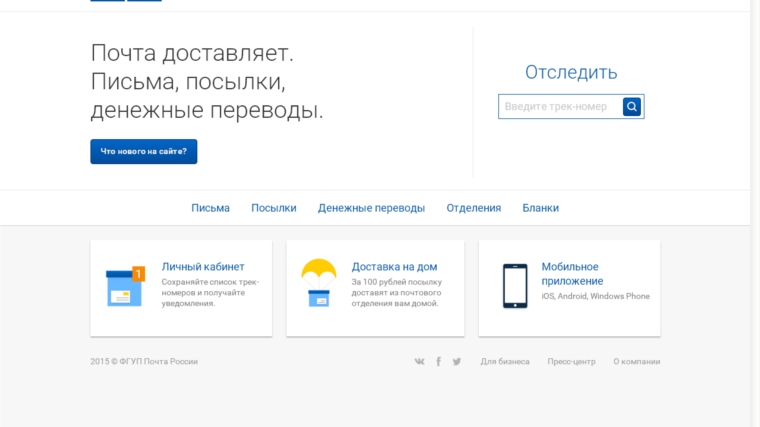Open the Доставка на дом link
760x427 pixels.
(x=394, y=267)
